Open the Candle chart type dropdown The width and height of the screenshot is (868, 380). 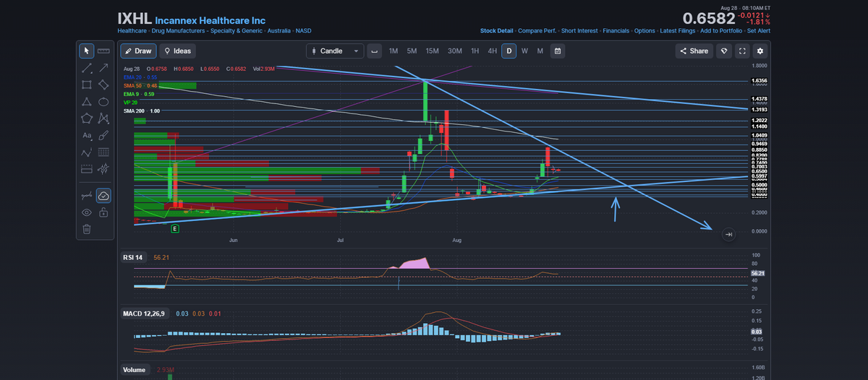[335, 51]
